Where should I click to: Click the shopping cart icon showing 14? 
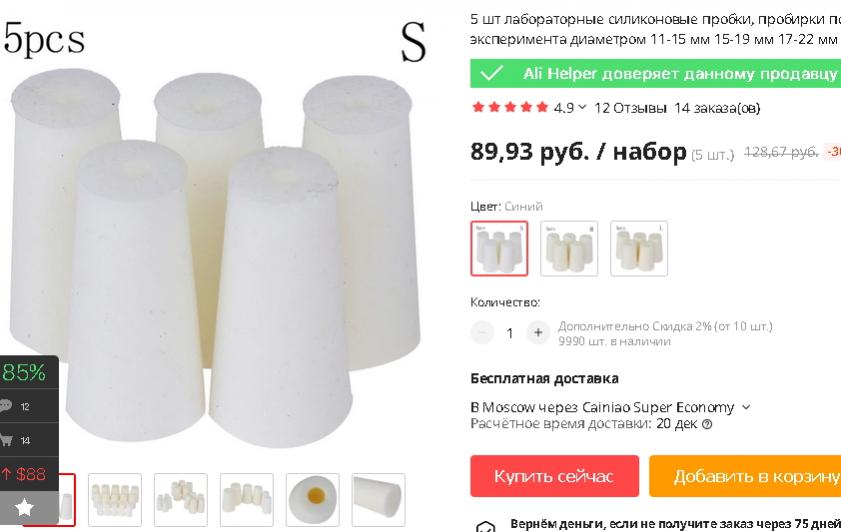point(6,440)
